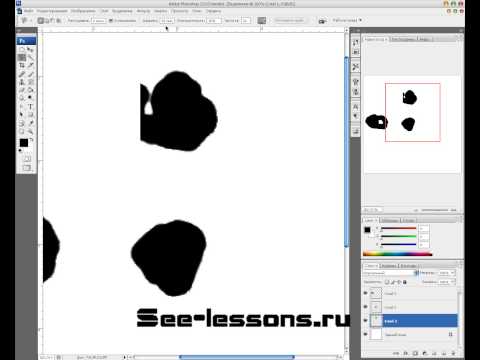Hide the blue-highlighted selected layer
This screenshot has width=480, height=360.
365,321
